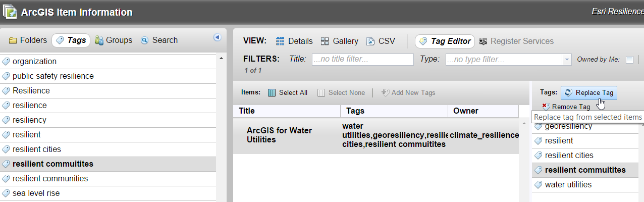
Task: Focus the Title filter input
Action: pos(362,60)
